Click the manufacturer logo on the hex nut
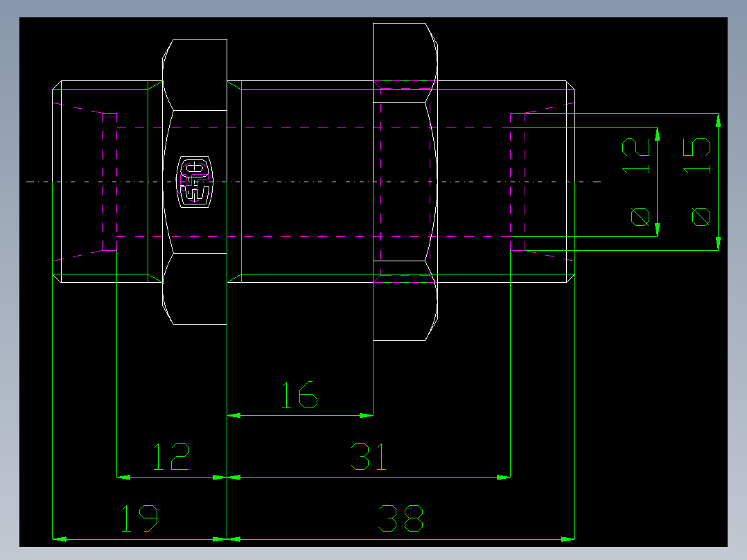The width and height of the screenshot is (747, 560). [194, 182]
